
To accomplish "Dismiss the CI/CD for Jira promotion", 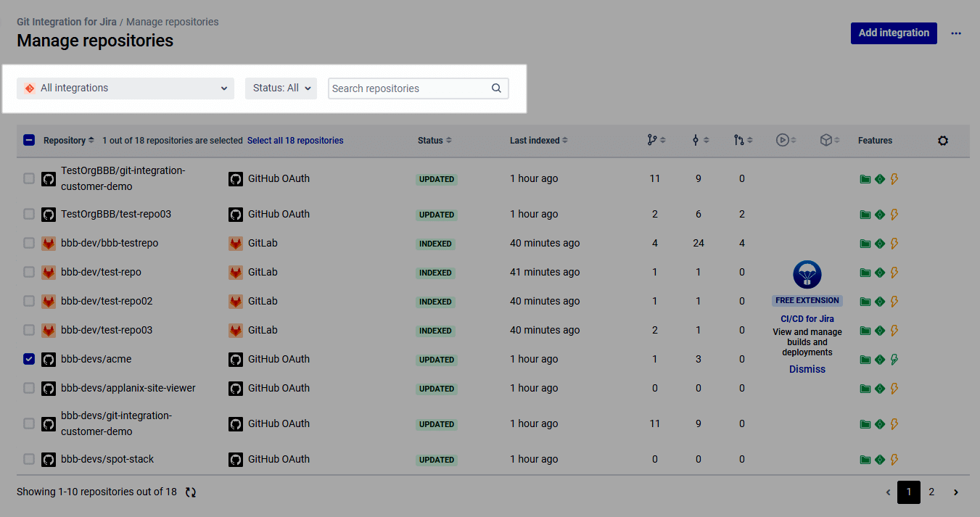I will [x=807, y=369].
